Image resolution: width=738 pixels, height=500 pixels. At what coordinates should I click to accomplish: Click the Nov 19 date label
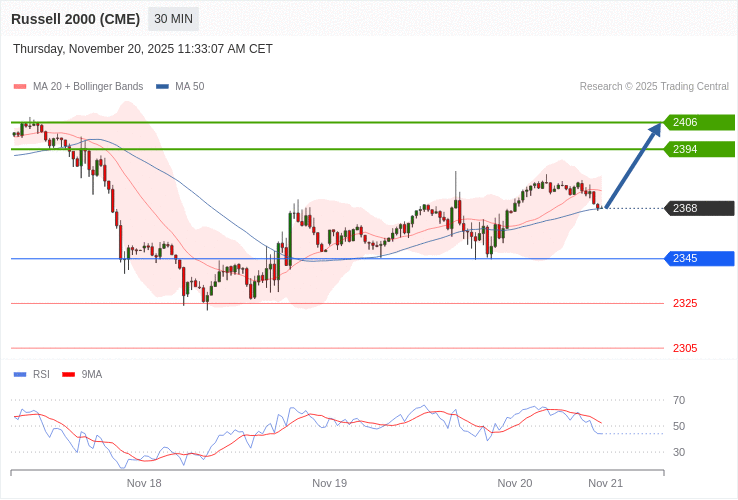pos(329,483)
